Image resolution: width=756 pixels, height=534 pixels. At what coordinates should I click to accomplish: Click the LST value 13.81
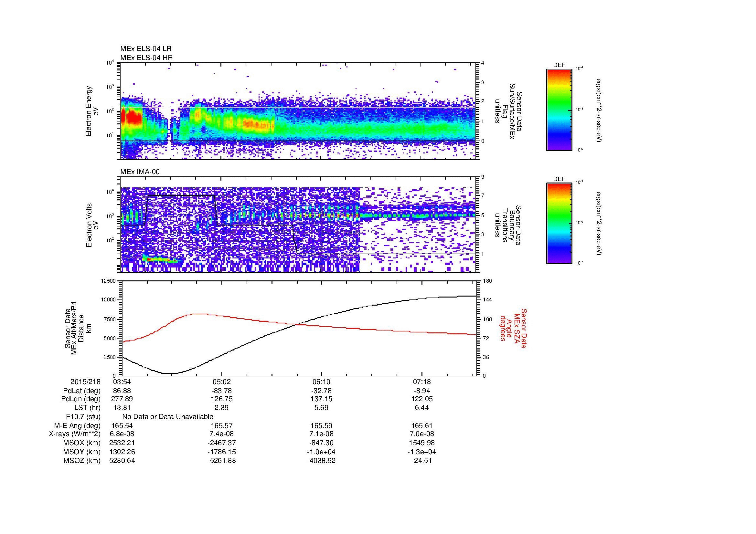[x=122, y=408]
